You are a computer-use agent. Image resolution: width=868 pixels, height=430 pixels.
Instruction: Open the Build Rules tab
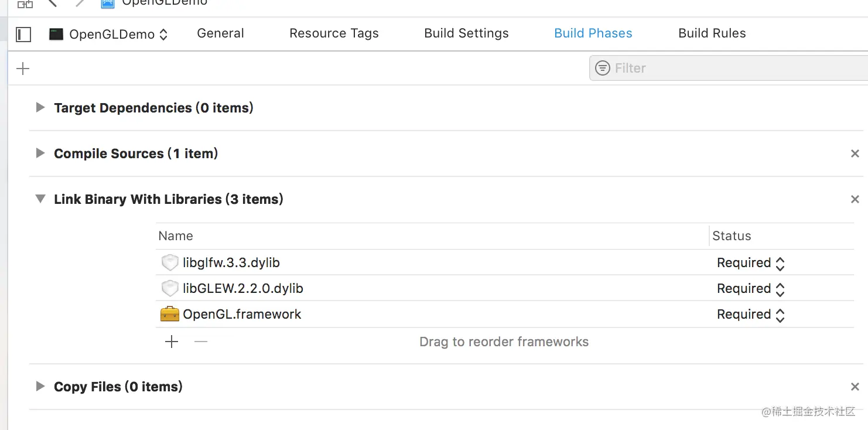pos(712,33)
